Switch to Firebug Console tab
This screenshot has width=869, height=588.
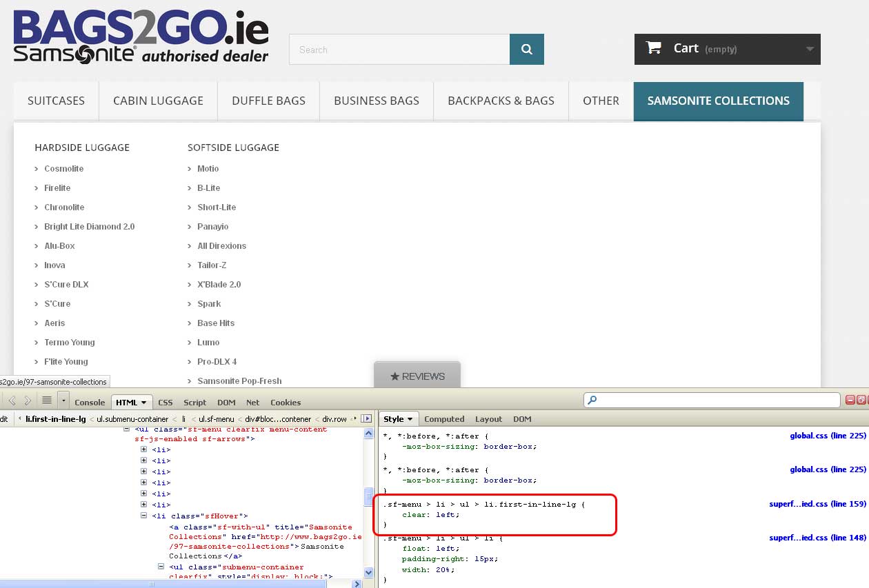(90, 403)
